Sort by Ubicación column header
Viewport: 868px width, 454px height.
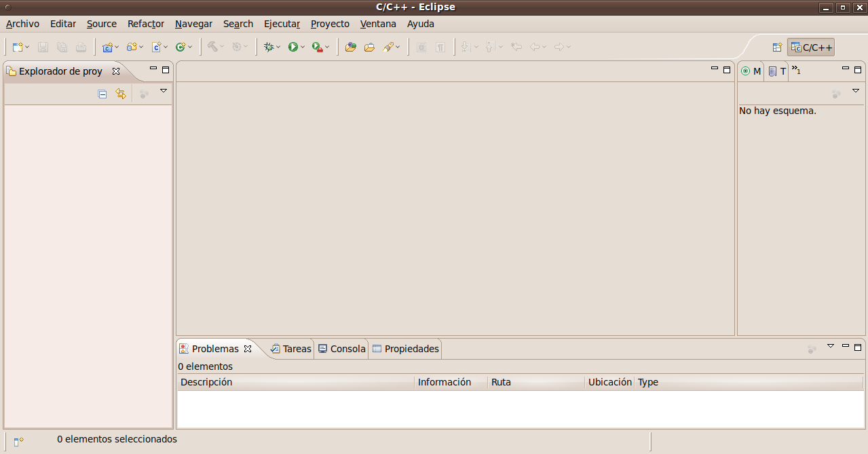[609, 382]
